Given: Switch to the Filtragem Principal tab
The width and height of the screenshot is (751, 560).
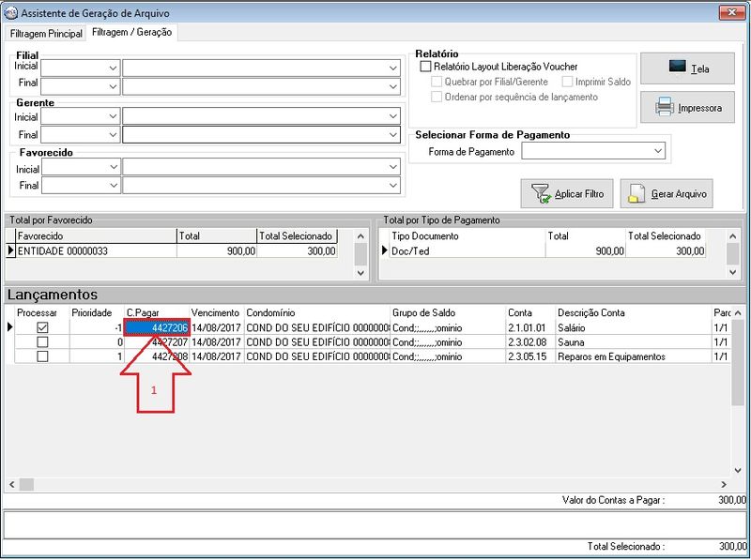Looking at the screenshot, I should [46, 33].
